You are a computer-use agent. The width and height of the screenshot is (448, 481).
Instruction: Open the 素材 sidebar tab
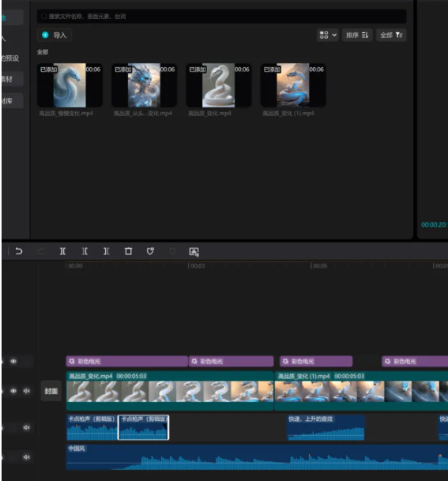tap(11, 79)
